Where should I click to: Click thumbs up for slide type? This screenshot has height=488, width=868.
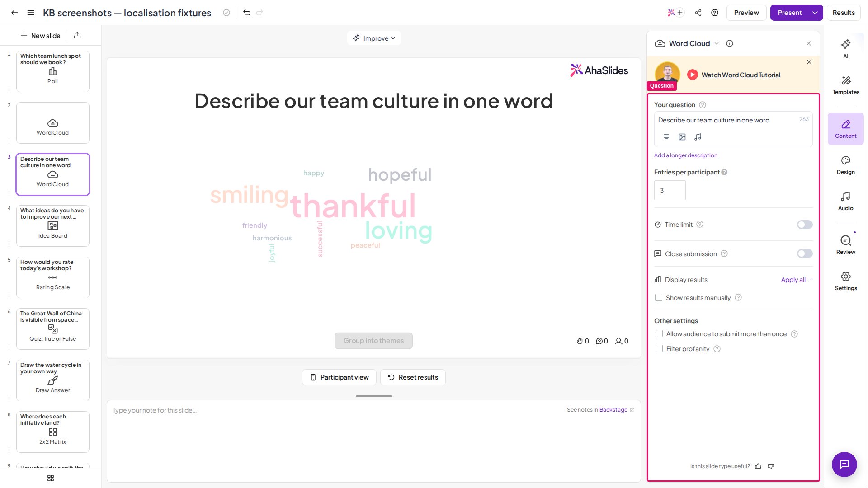point(758,466)
